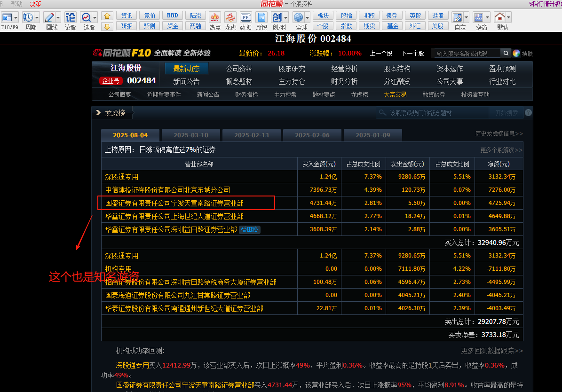562x392 pixels.
Task: Expand the 默认 dropdown arrow
Action: pyautogui.click(x=508, y=17)
